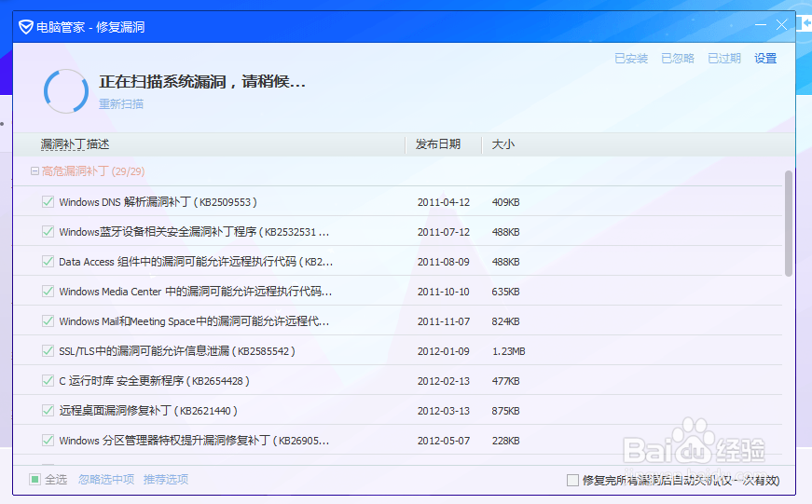
Task: Click the 电脑管家 shield logo icon
Action: 26,26
